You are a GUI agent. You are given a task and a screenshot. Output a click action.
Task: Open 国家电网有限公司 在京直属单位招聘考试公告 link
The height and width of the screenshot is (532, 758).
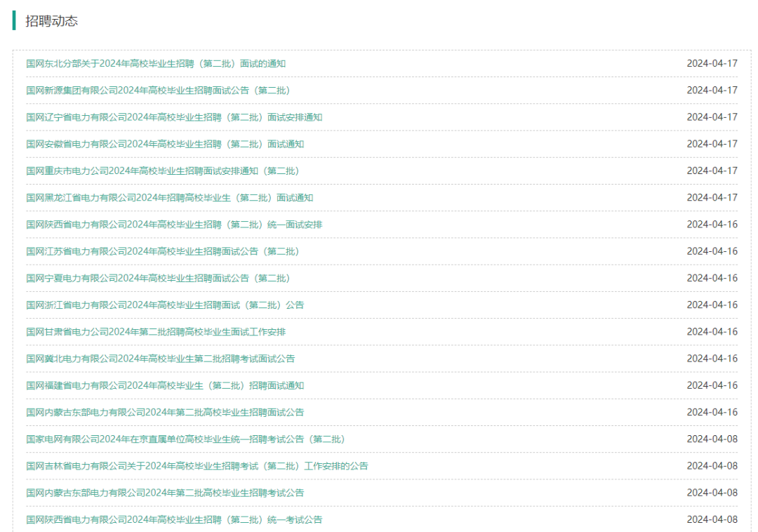coord(185,439)
